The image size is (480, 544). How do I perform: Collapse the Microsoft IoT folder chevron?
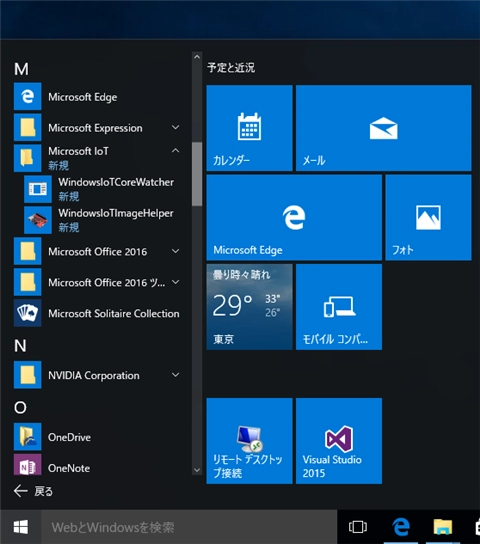176,151
